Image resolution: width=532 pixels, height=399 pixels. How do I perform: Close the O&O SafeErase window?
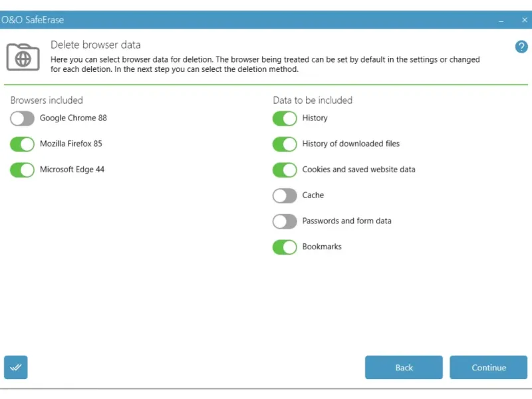(524, 21)
